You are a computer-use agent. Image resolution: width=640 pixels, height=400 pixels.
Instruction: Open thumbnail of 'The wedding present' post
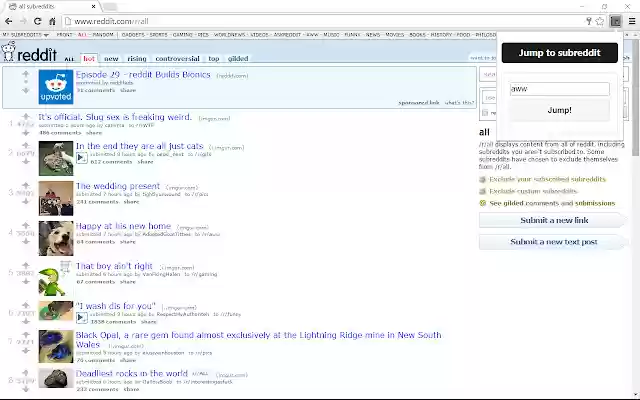point(56,198)
